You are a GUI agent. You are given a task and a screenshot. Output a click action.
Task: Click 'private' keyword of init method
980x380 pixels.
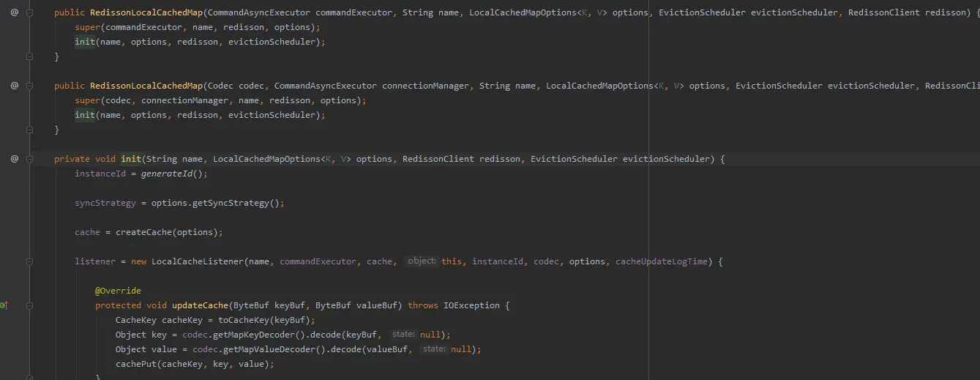click(72, 159)
